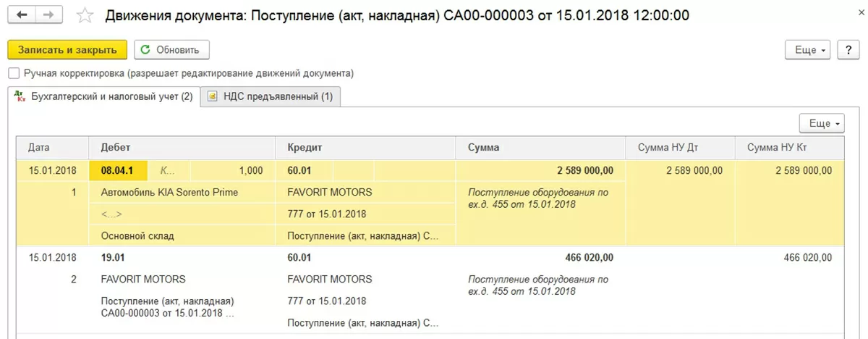Add document to favorites with star
The height and width of the screenshot is (339, 868).
coord(85,15)
